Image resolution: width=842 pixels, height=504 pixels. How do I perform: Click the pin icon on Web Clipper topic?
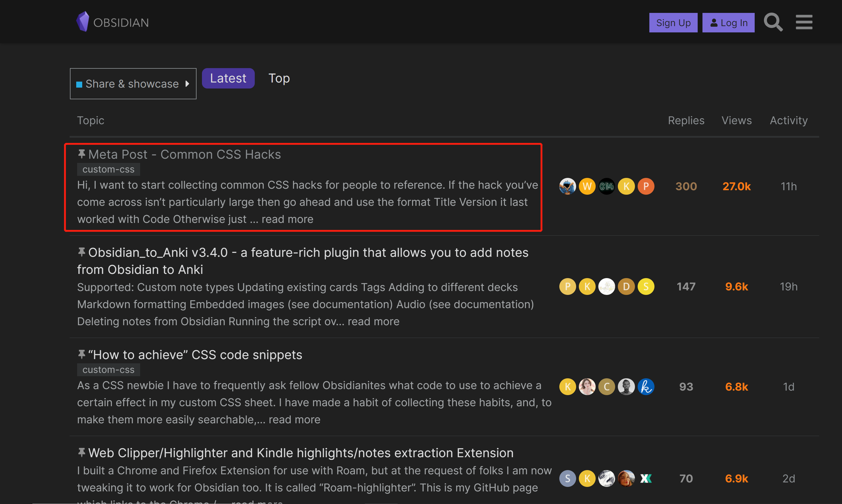tap(81, 452)
